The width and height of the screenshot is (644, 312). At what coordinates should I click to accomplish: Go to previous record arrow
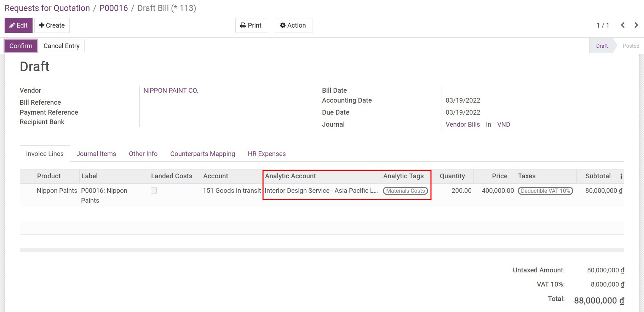tap(623, 25)
